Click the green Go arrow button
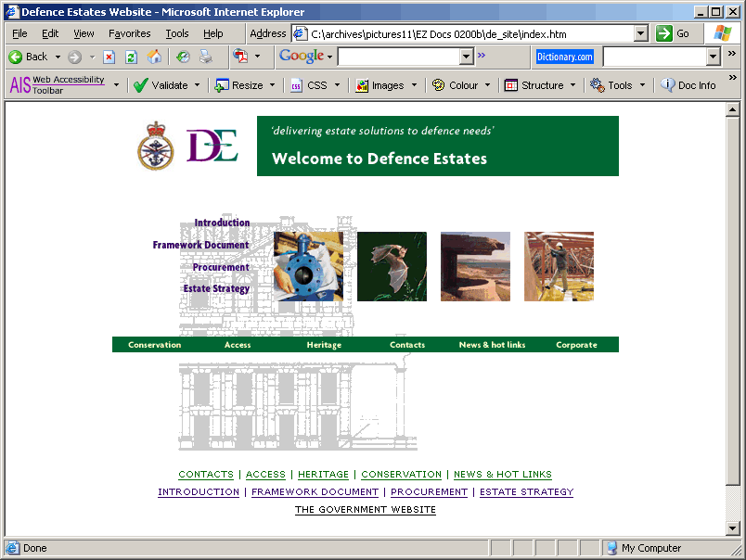The image size is (746, 560). point(663,33)
